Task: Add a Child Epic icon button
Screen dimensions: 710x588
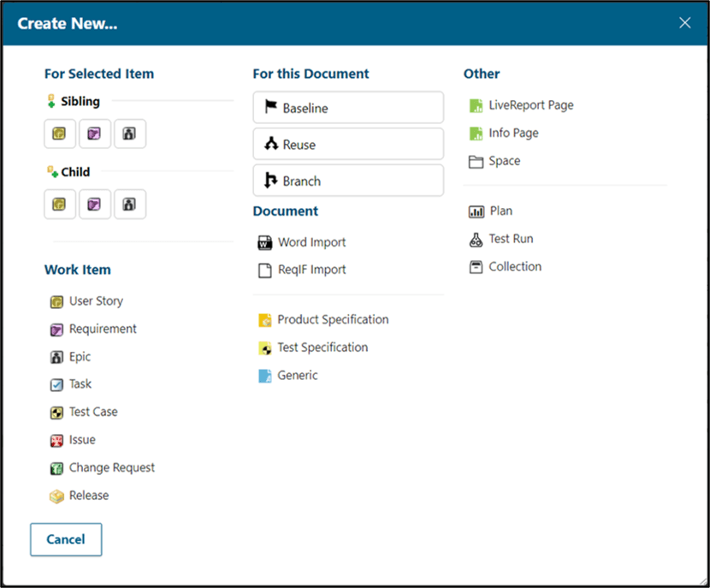Action: point(129,205)
